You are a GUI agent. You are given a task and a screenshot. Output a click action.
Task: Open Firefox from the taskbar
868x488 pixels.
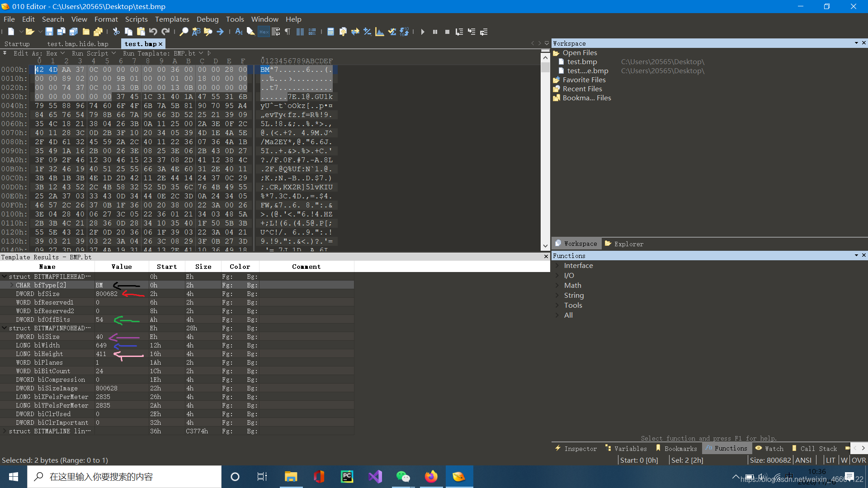tap(431, 477)
